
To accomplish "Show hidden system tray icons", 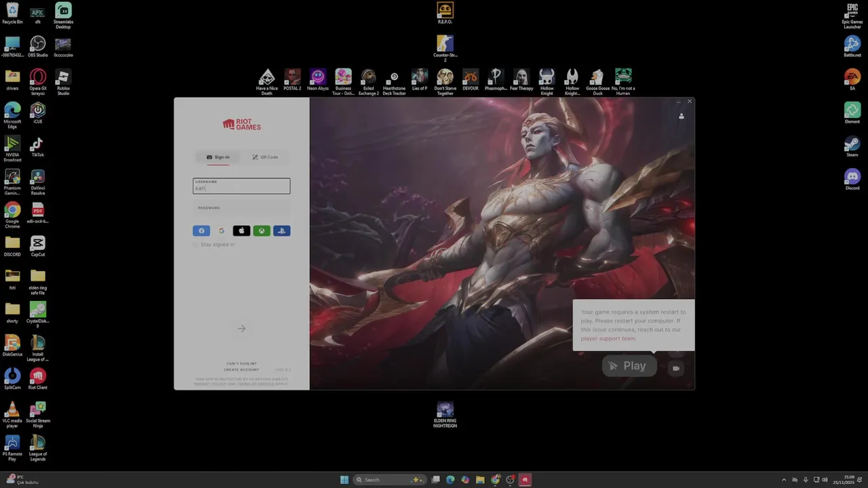I will (785, 480).
